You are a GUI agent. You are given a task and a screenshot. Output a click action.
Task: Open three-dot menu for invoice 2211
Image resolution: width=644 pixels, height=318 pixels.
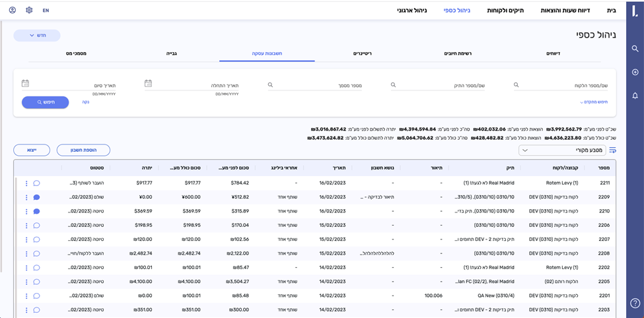click(x=26, y=183)
